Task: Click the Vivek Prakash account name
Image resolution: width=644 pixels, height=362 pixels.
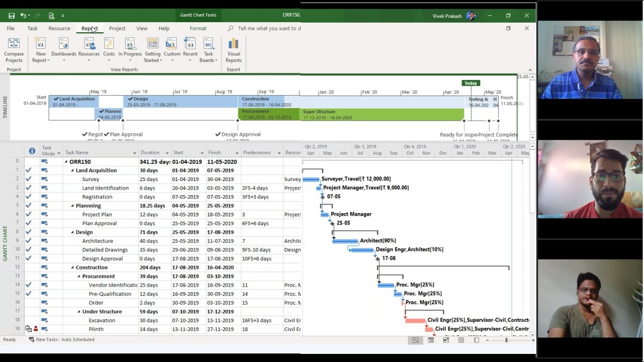Action: coord(447,16)
